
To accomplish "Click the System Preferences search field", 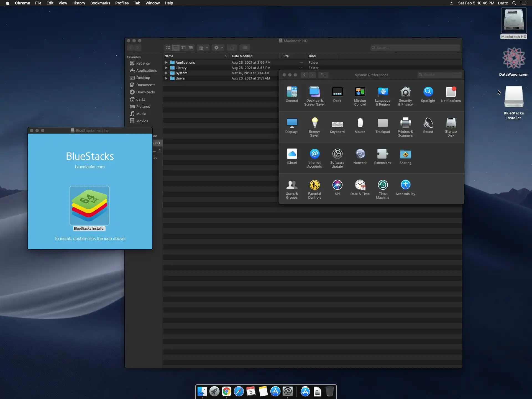I will (440, 75).
